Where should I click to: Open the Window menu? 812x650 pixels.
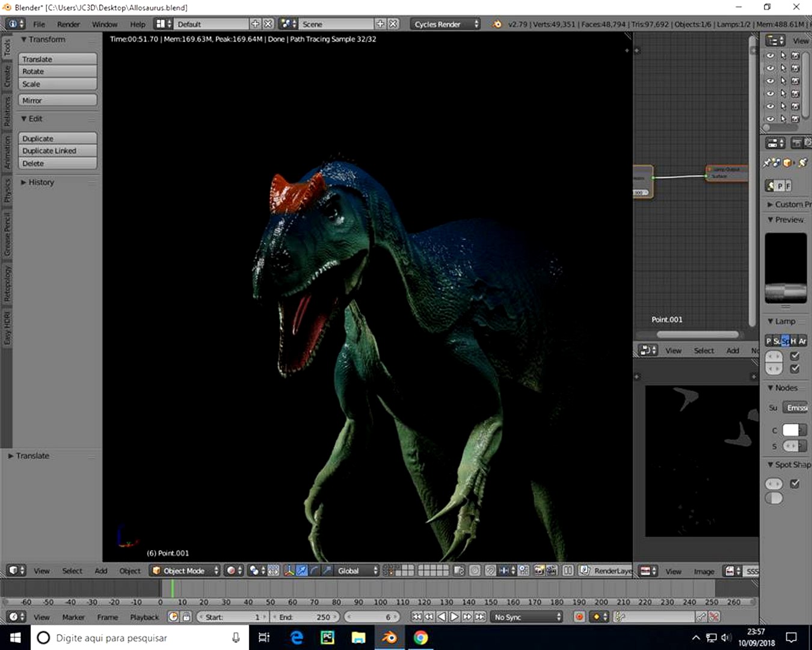pyautogui.click(x=105, y=24)
